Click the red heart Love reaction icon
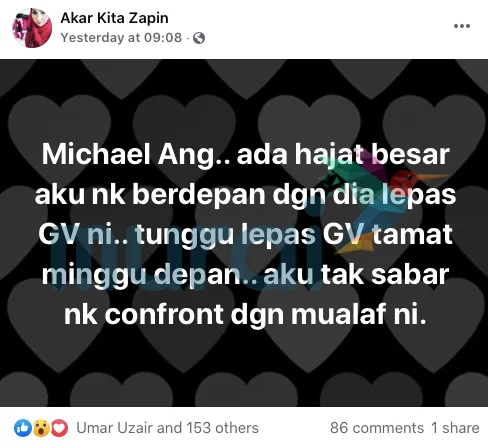Image resolution: width=488 pixels, height=448 pixels. click(59, 428)
